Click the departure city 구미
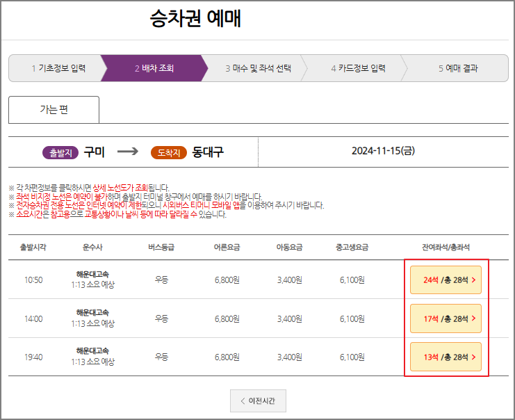The width and height of the screenshot is (515, 420). coord(95,152)
